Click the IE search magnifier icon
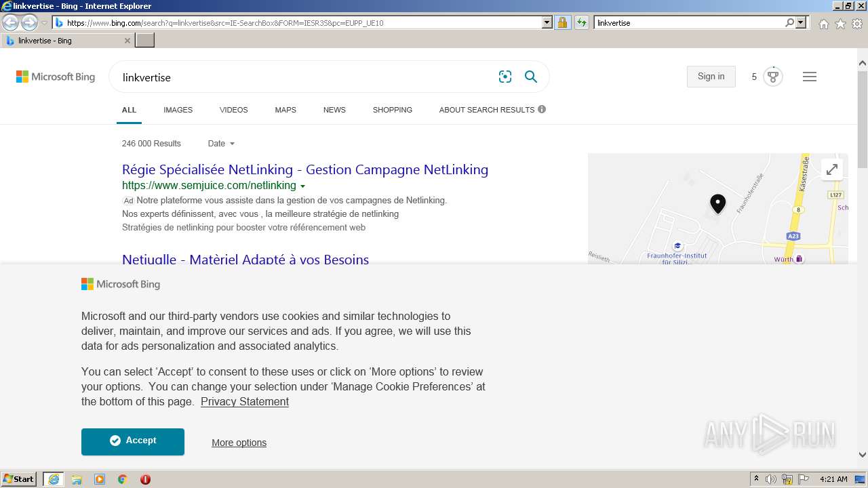Viewport: 868px width, 488px height. [x=789, y=22]
